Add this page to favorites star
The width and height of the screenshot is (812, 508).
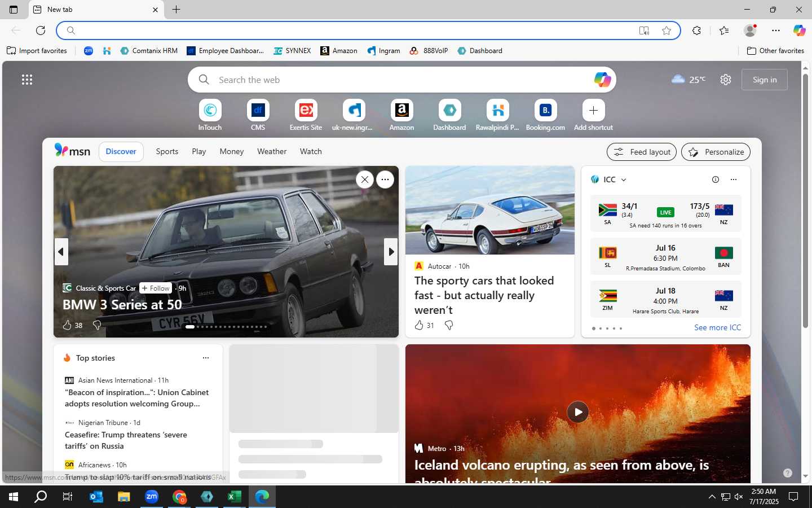667,30
